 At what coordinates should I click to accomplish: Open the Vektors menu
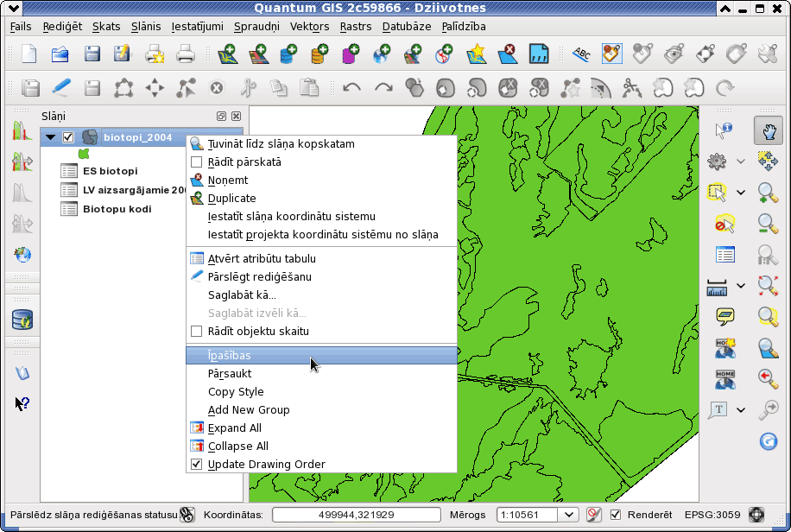point(309,26)
